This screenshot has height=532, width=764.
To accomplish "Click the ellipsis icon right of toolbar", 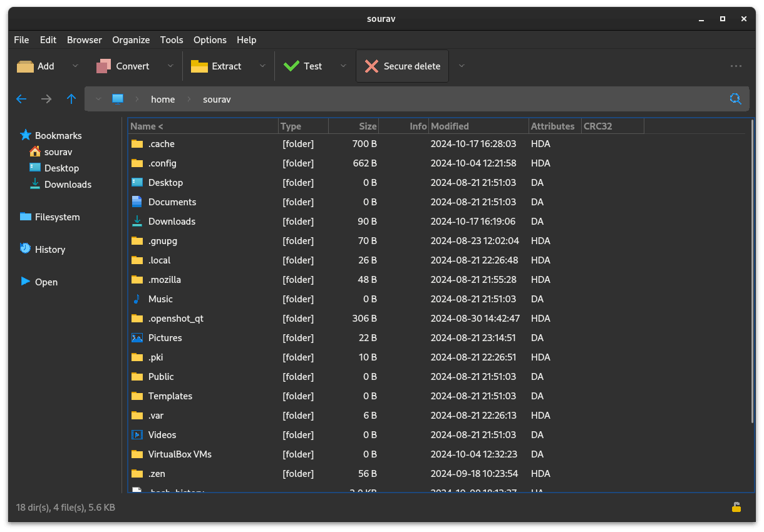I will (x=736, y=66).
